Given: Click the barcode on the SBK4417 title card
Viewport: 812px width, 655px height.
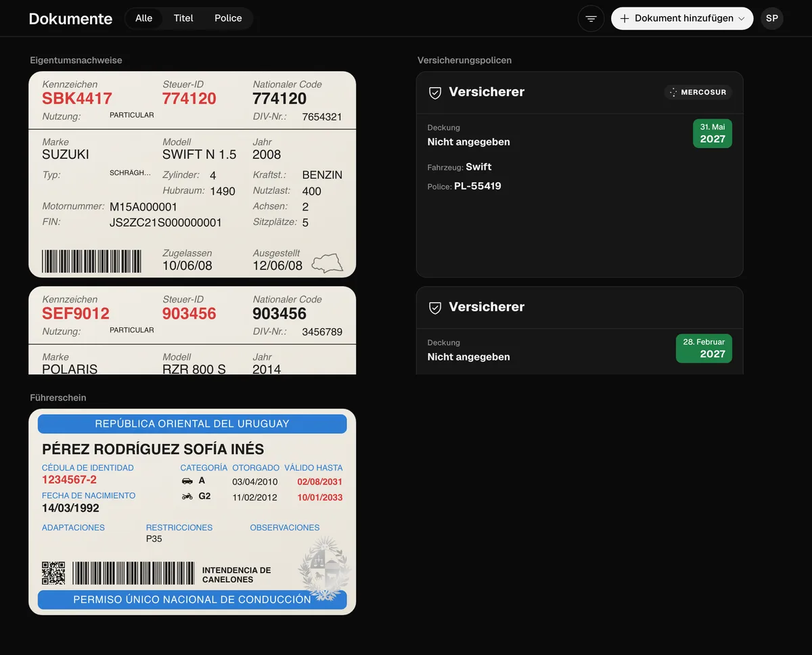Looking at the screenshot, I should [x=92, y=261].
